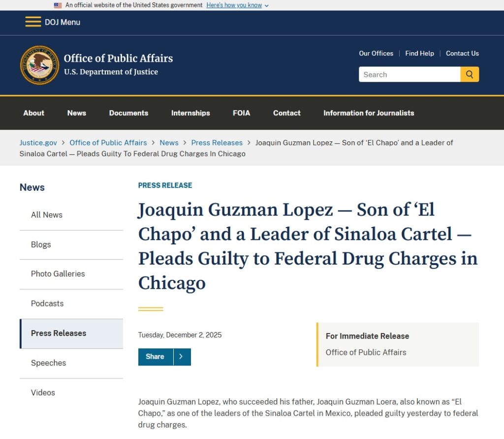Click "For Immediate Release" text
Screen dimensions: 504x439
[x=367, y=337]
